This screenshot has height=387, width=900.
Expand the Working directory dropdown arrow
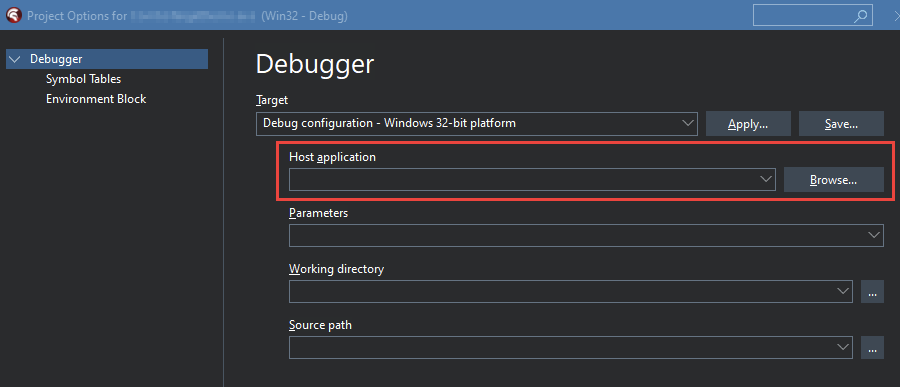click(843, 292)
